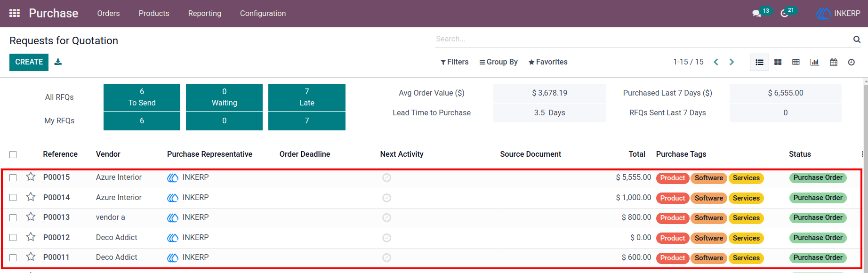This screenshot has width=868, height=273.
Task: Click the CREATE button
Action: point(29,62)
